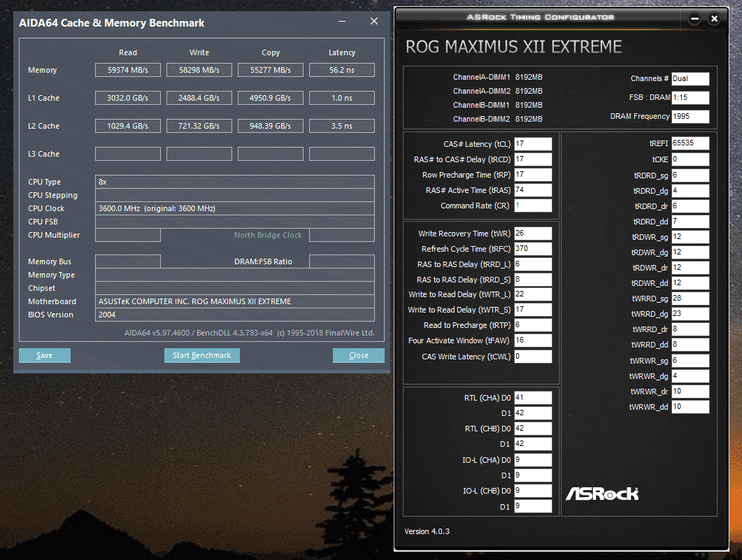742x560 pixels.
Task: Click the Refresh Cycle Time (tRFC) field
Action: pos(533,249)
